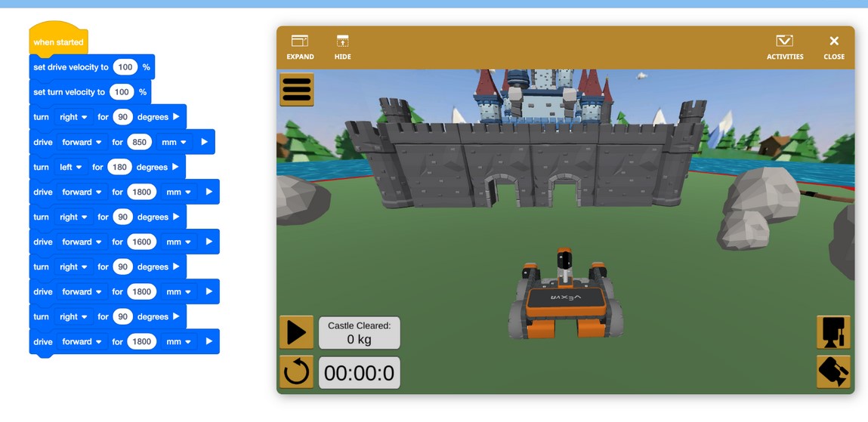Select the when started hat block
The image size is (868, 422).
click(58, 42)
